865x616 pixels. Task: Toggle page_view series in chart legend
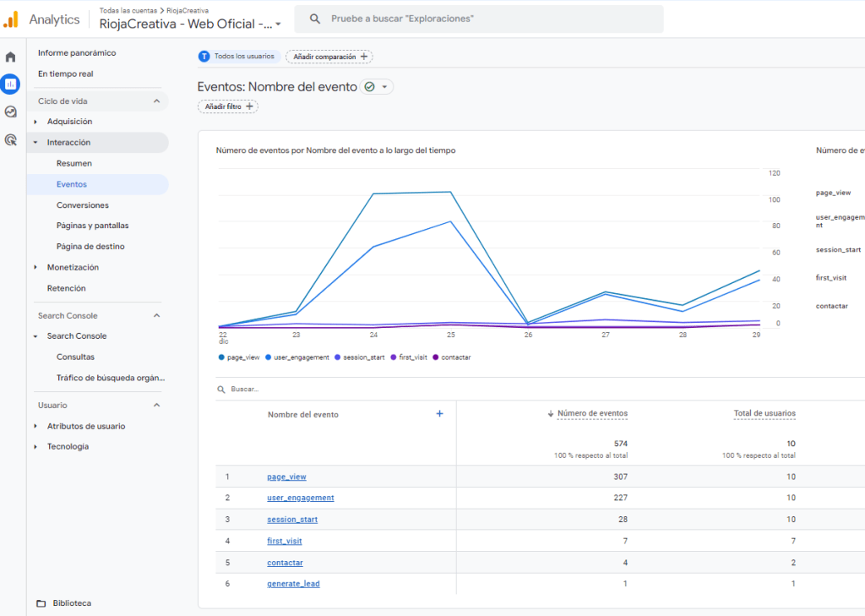[239, 357]
